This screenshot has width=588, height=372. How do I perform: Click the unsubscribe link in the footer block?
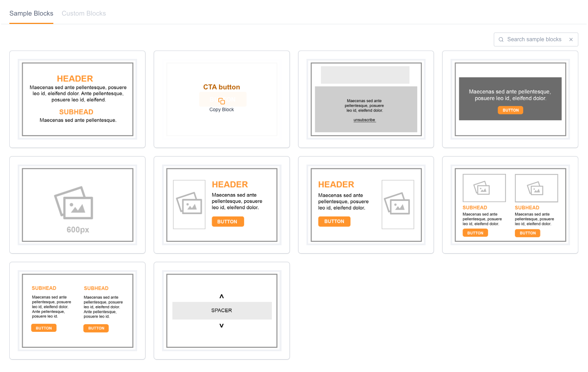click(364, 120)
